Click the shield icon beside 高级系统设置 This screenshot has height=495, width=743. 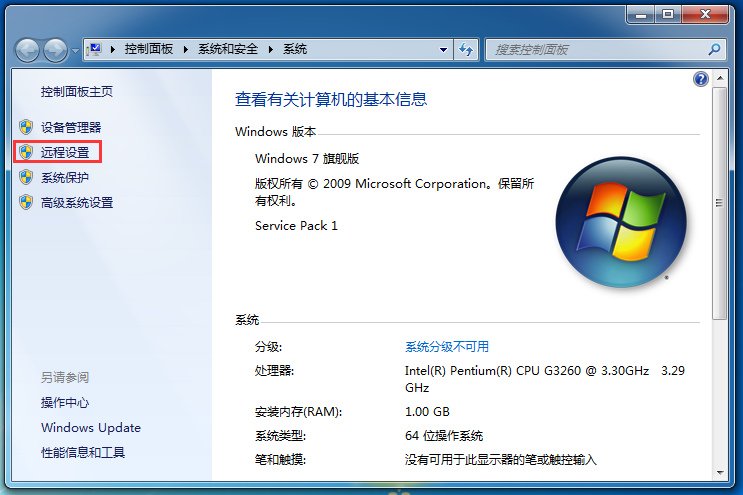click(26, 202)
